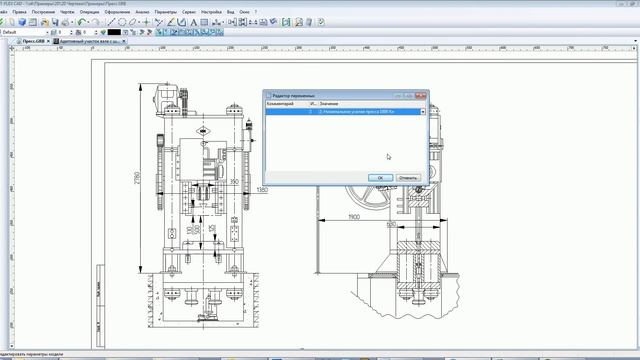Image resolution: width=640 pixels, height=360 pixels.
Task: Open the Построения menu
Action: pyautogui.click(x=43, y=12)
